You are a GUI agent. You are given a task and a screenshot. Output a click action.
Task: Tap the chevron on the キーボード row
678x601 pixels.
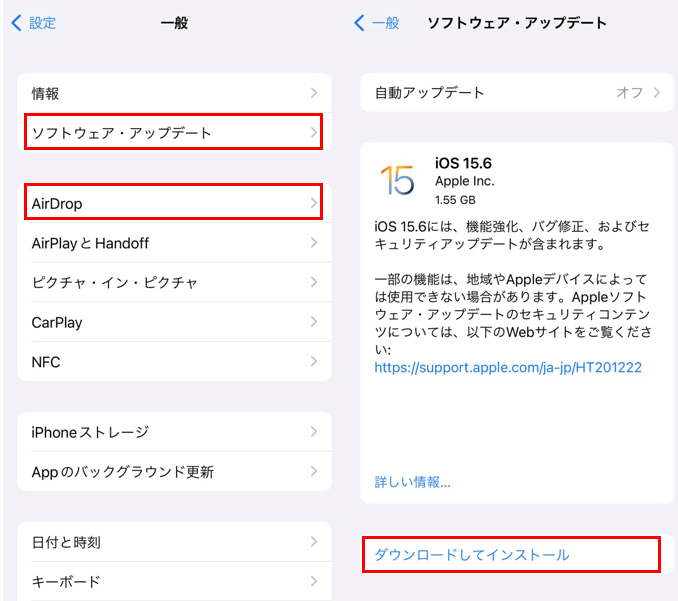314,581
